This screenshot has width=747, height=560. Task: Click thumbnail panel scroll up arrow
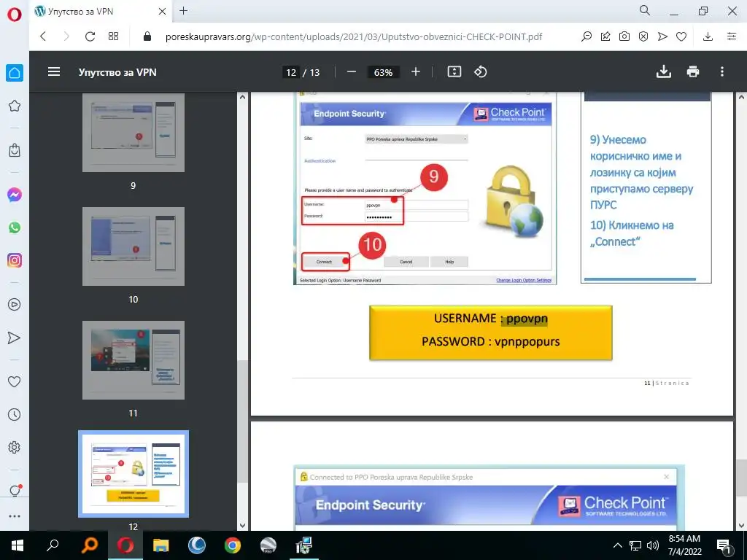point(242,97)
